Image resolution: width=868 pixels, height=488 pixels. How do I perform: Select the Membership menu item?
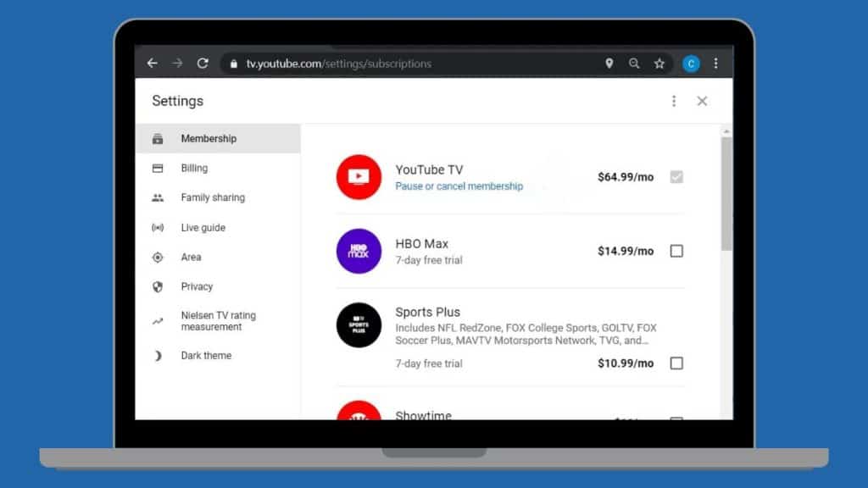218,139
